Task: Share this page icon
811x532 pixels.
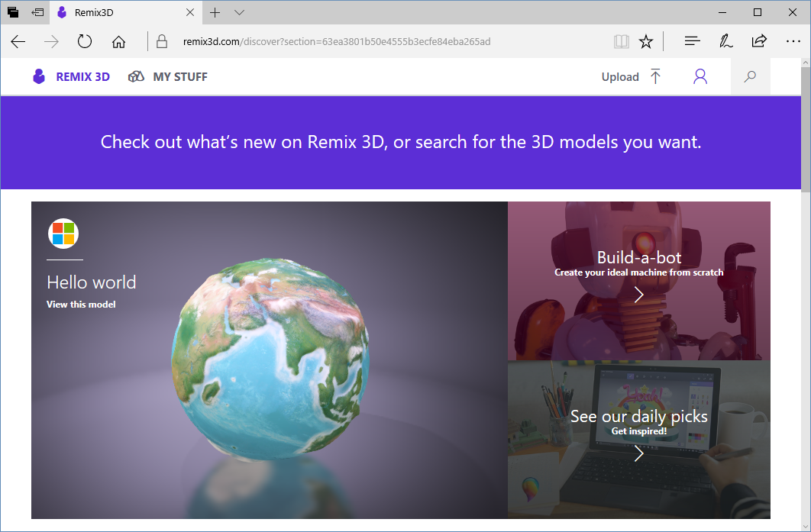Action: [759, 41]
